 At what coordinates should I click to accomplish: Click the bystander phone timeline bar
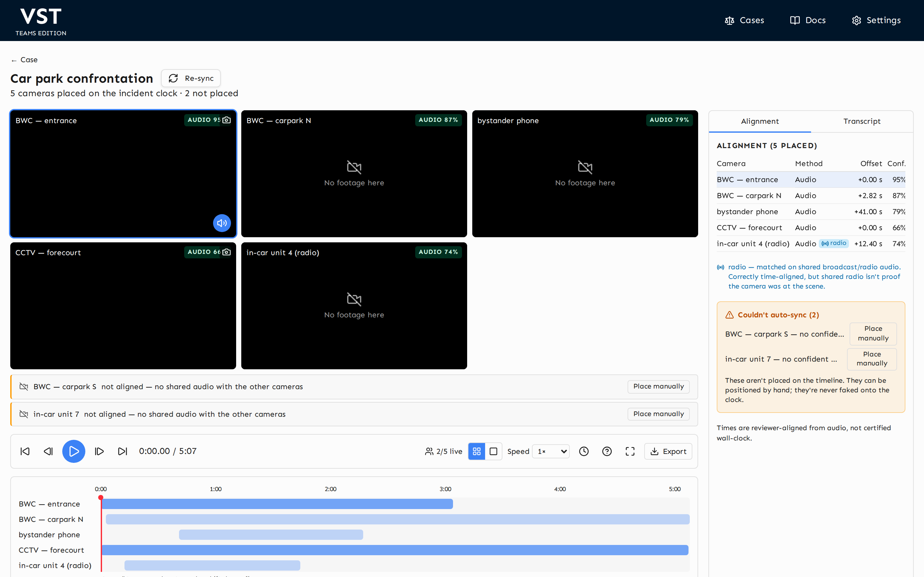(x=271, y=535)
